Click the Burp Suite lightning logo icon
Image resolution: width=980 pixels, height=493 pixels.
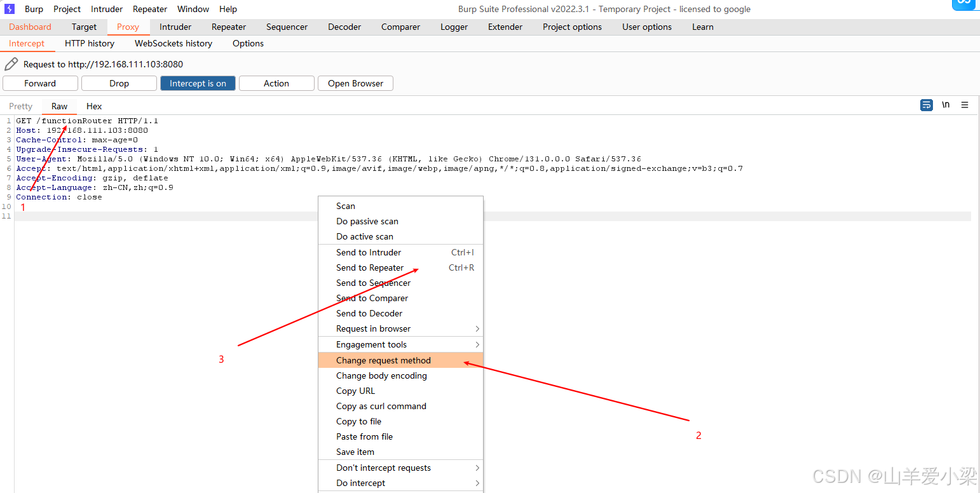tap(10, 9)
